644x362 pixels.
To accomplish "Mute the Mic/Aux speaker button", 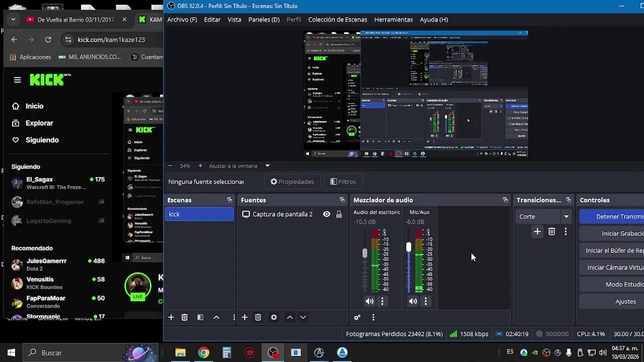I will click(413, 301).
